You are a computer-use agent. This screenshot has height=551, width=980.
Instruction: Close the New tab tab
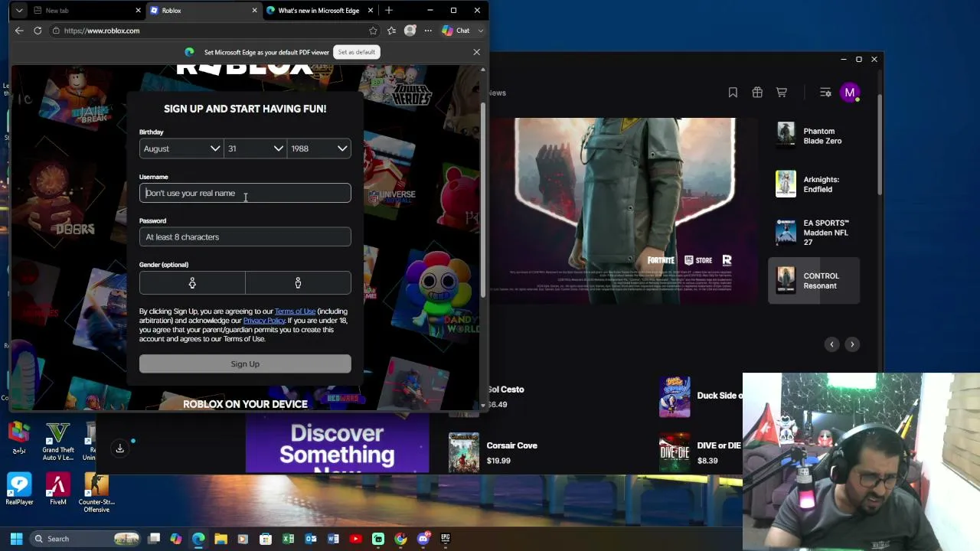pos(138,11)
